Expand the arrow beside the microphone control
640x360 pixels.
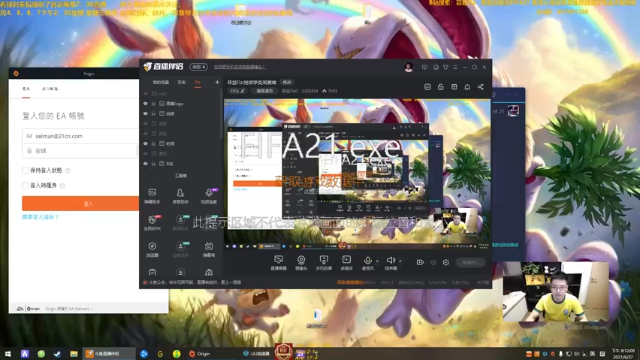pos(378,260)
